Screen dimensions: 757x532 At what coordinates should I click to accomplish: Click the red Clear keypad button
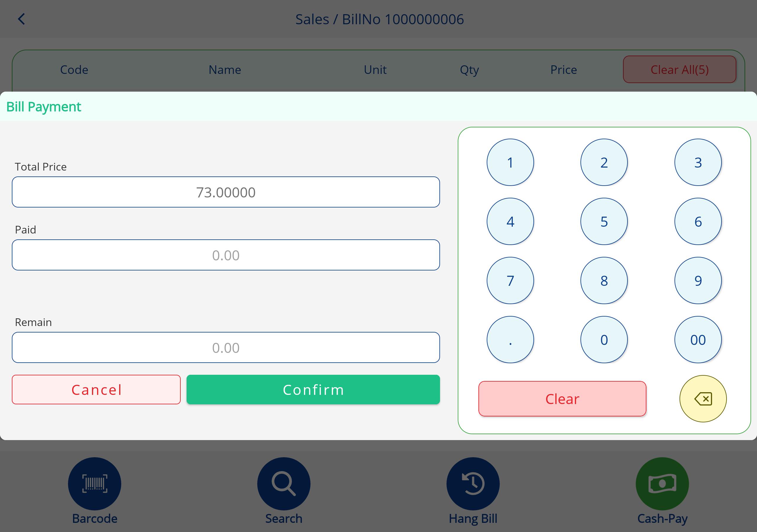(562, 399)
